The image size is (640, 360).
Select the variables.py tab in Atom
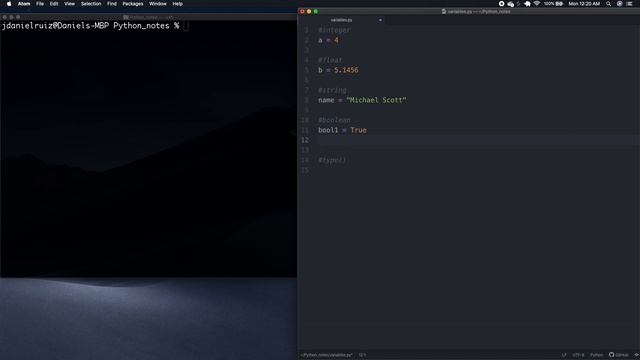[342, 20]
